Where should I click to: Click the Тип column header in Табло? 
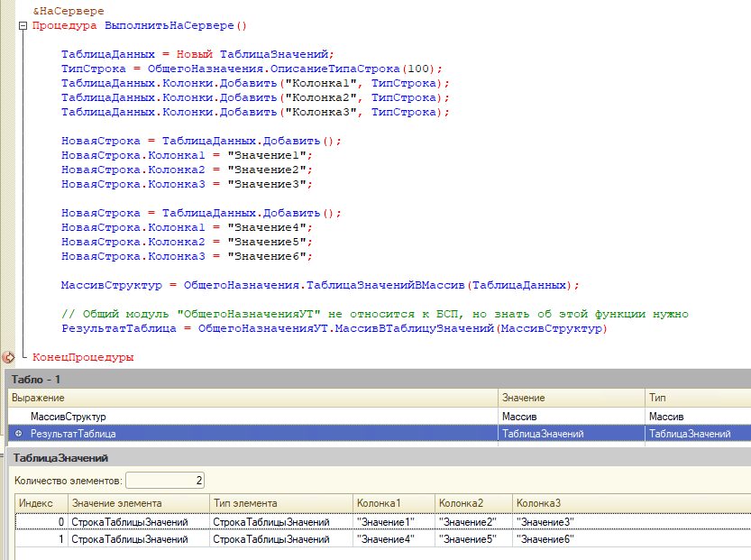[696, 398]
